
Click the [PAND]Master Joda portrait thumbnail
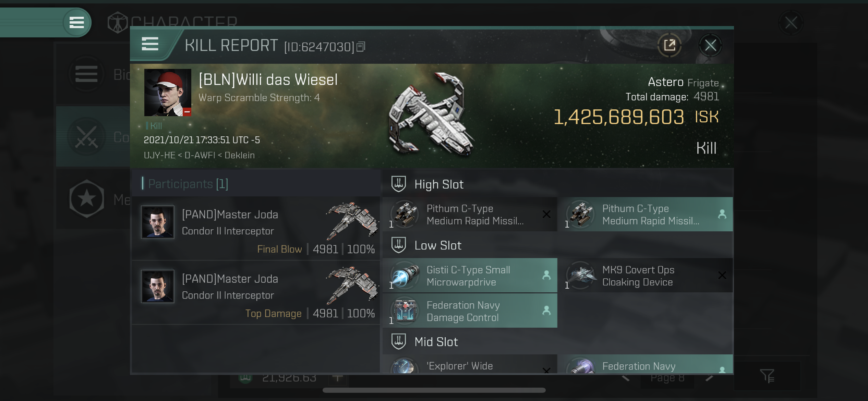(x=158, y=222)
